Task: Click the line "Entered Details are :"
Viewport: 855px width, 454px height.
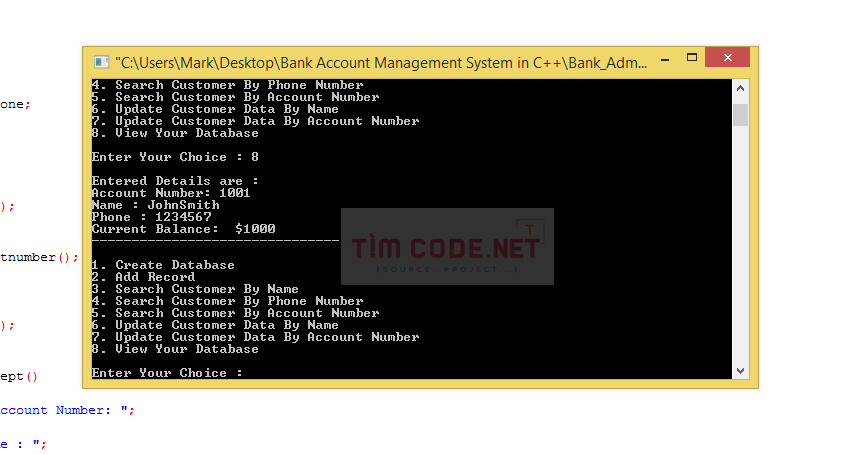Action: pyautogui.click(x=175, y=181)
